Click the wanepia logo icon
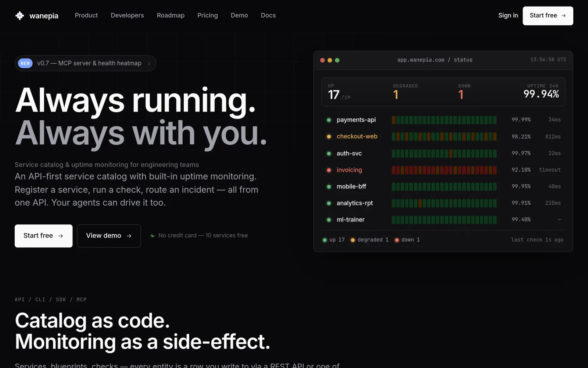Image resolution: width=588 pixels, height=368 pixels. point(20,15)
